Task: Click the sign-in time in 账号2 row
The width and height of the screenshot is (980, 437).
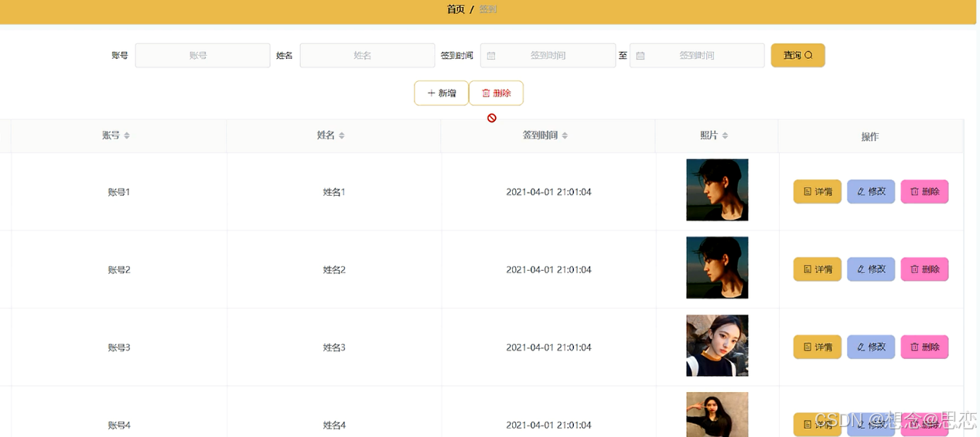Action: [x=548, y=270]
